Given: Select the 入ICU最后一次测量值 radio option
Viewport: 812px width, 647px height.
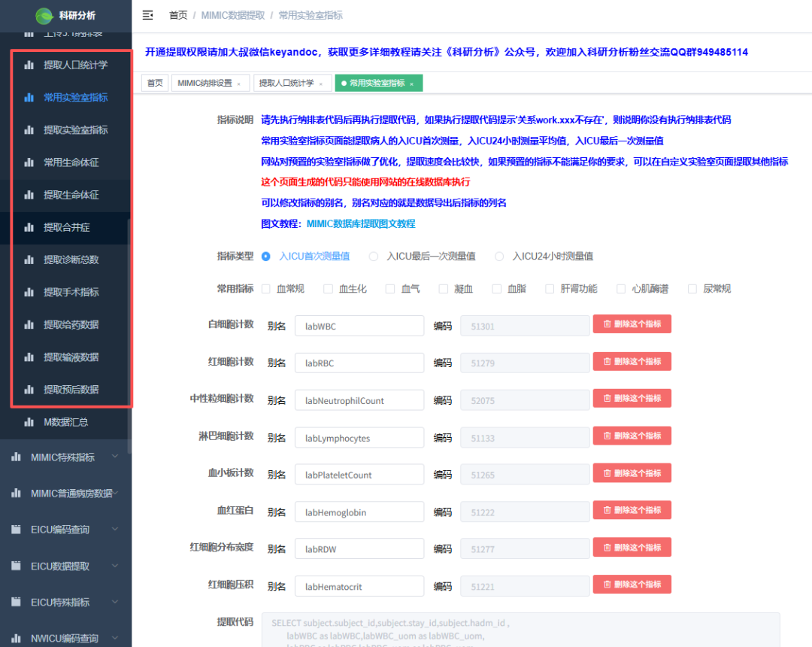Looking at the screenshot, I should 374,257.
